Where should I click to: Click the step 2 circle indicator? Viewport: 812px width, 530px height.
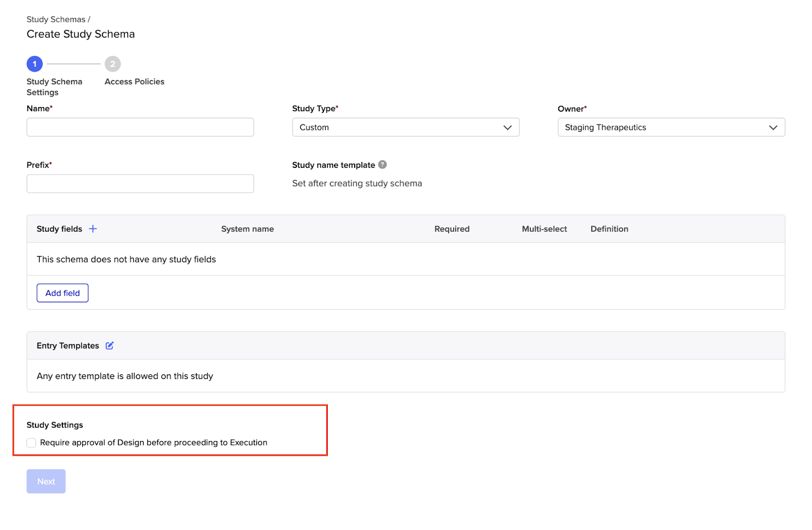(x=113, y=64)
